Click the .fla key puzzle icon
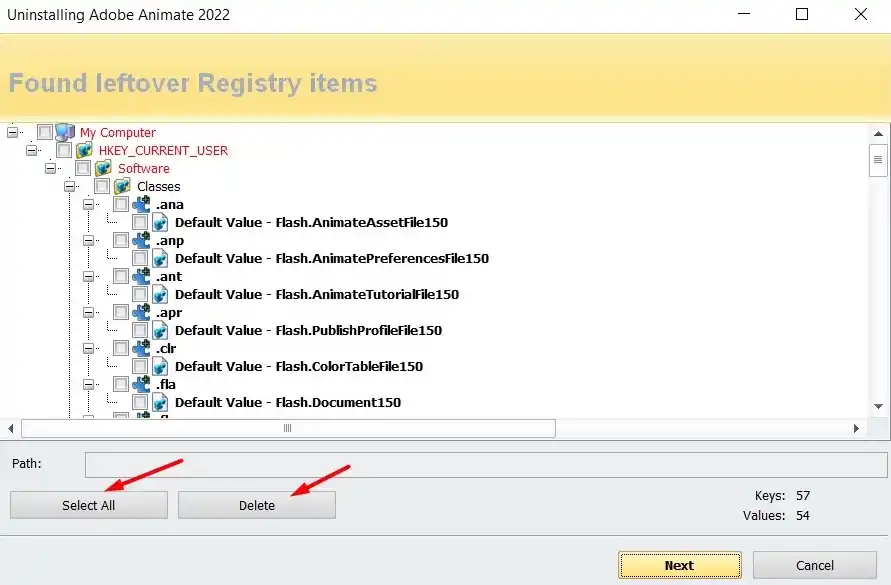This screenshot has height=585, width=891. click(x=141, y=384)
